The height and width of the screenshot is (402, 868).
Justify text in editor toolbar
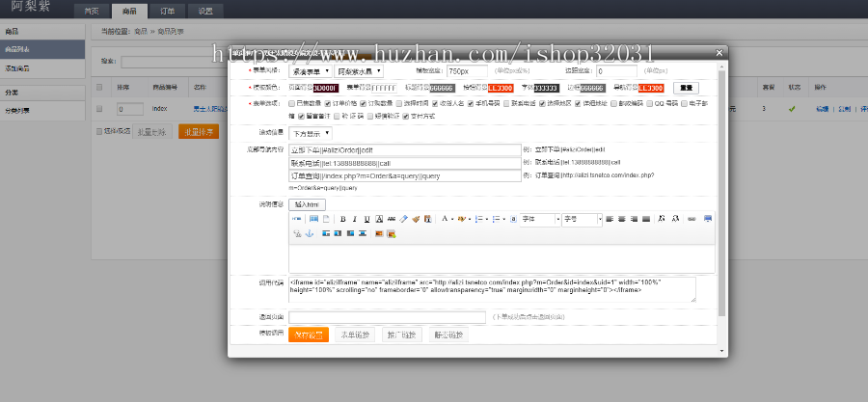(x=646, y=219)
